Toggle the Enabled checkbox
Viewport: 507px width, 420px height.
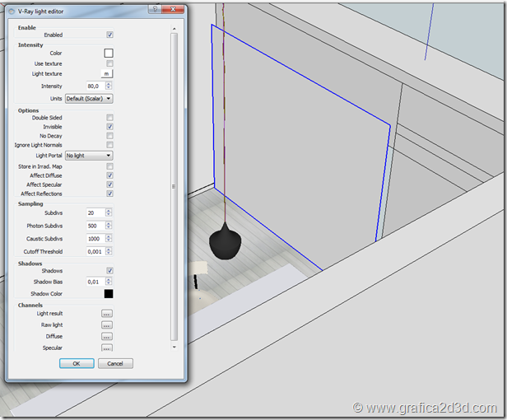pyautogui.click(x=109, y=35)
